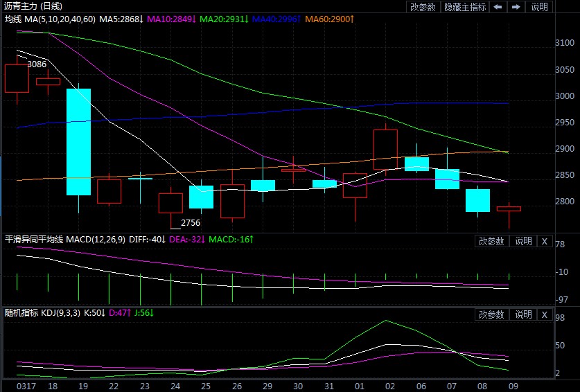Open 改参数 for the main MA chart
Viewport: 580px width, 392px height.
(423, 7)
